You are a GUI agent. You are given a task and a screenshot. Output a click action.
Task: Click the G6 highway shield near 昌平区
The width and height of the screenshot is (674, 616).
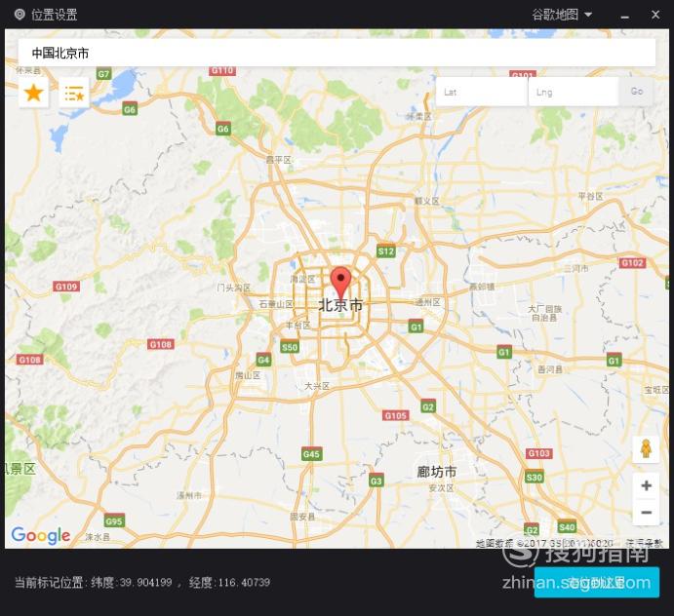pos(222,129)
